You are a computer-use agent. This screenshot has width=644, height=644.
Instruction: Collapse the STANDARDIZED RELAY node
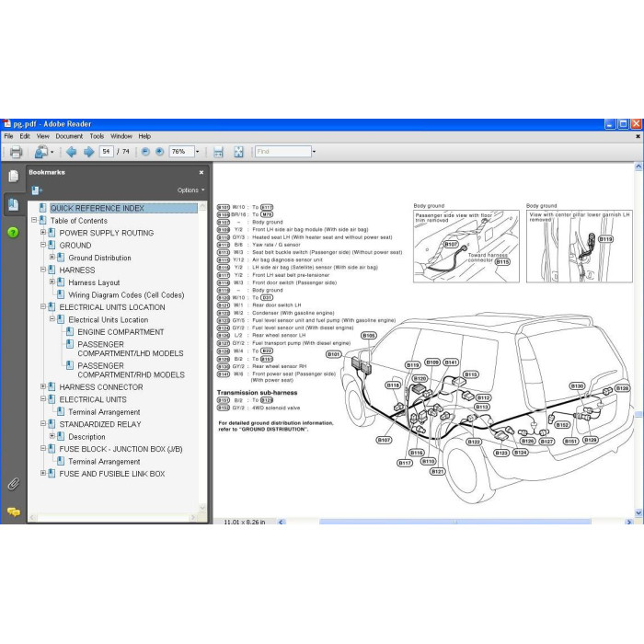click(43, 423)
